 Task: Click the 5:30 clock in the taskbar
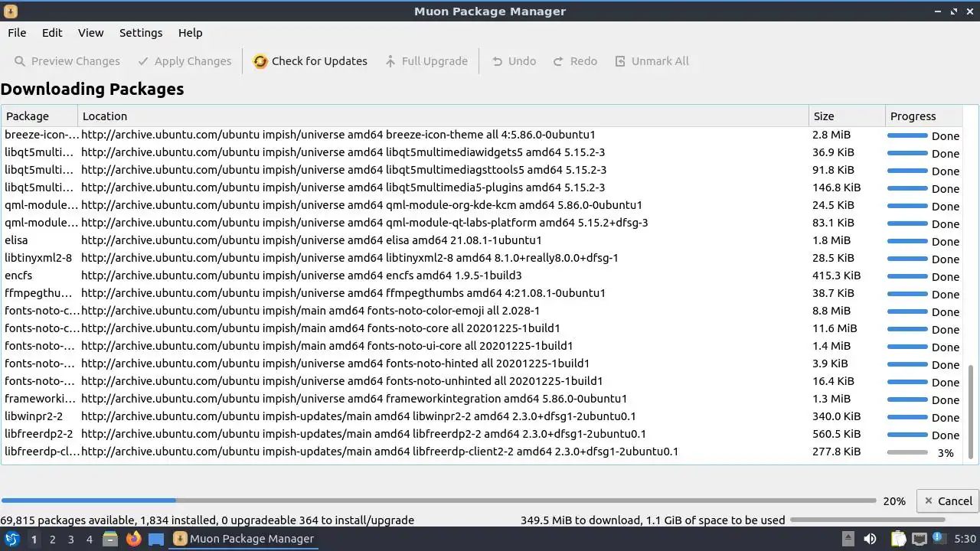coord(965,539)
